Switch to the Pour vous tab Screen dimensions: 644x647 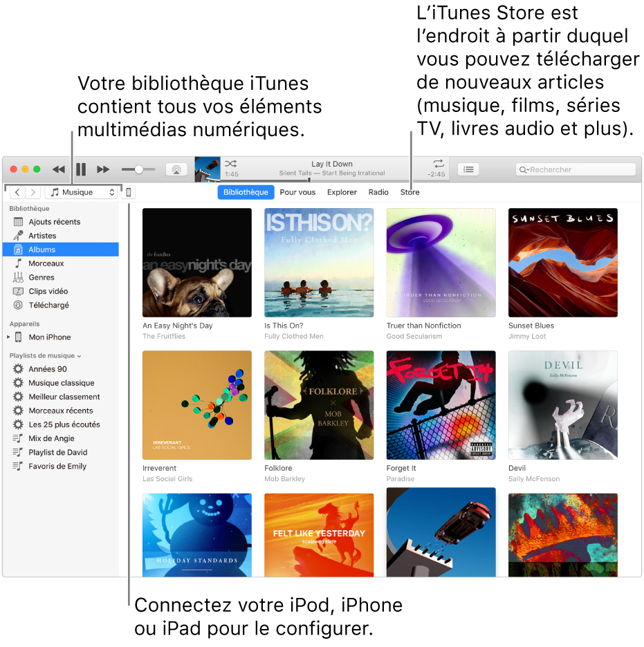tap(297, 192)
